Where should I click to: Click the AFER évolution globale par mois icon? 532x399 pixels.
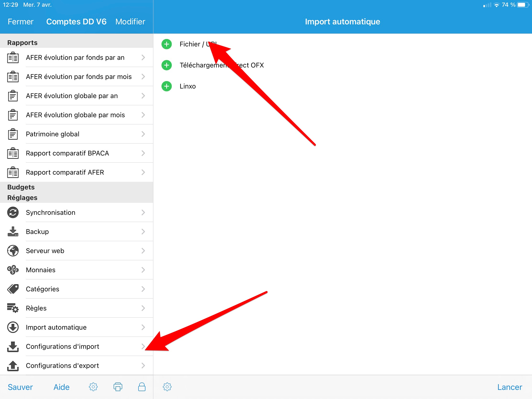[x=13, y=115]
